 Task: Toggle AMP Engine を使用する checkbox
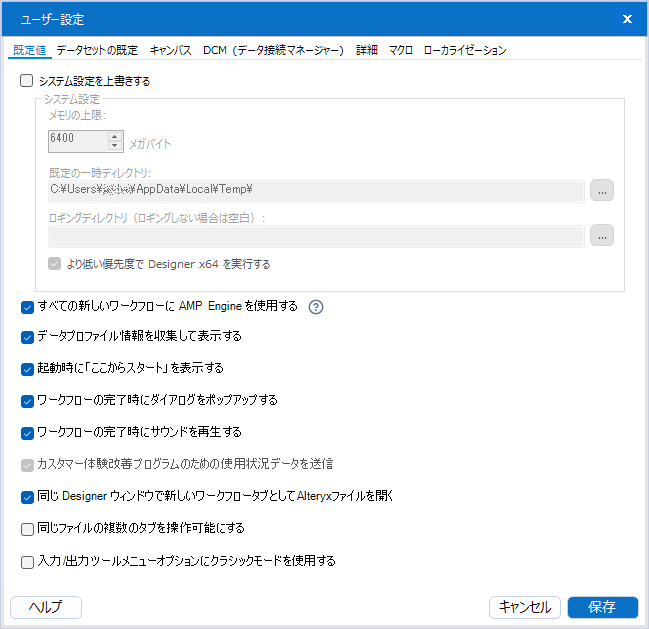[x=27, y=306]
